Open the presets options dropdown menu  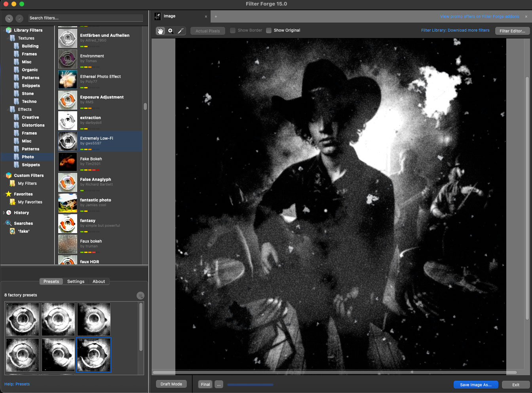140,296
